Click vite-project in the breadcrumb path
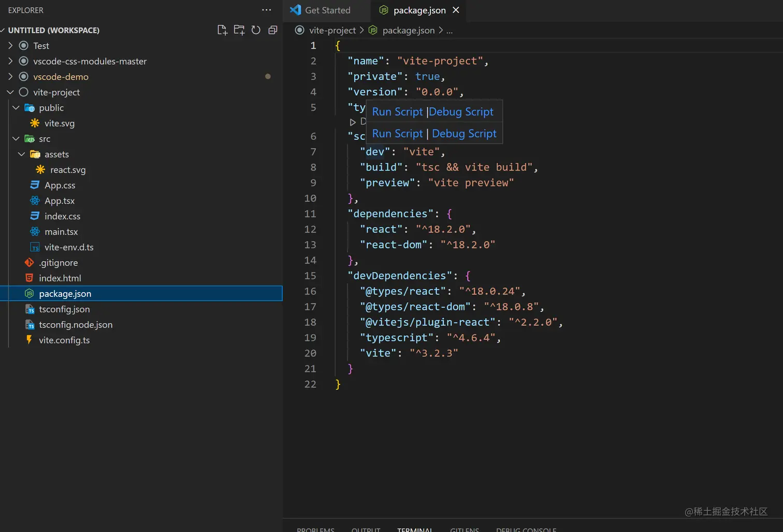Image resolution: width=783 pixels, height=532 pixels. click(x=332, y=31)
